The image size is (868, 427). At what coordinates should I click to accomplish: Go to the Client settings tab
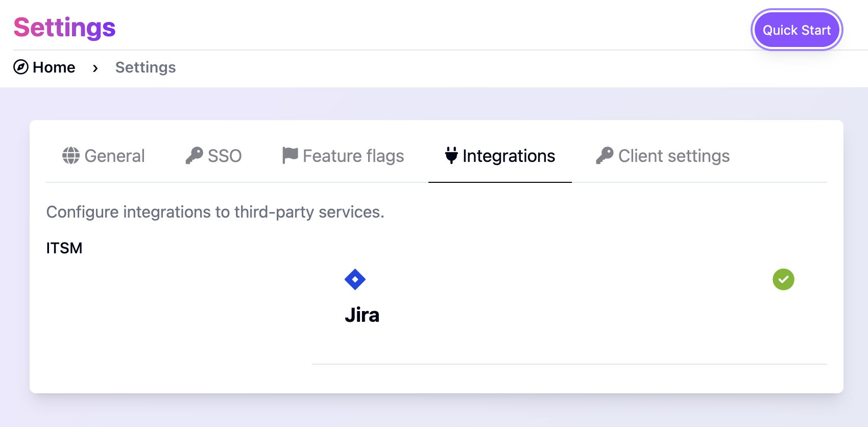pyautogui.click(x=663, y=156)
